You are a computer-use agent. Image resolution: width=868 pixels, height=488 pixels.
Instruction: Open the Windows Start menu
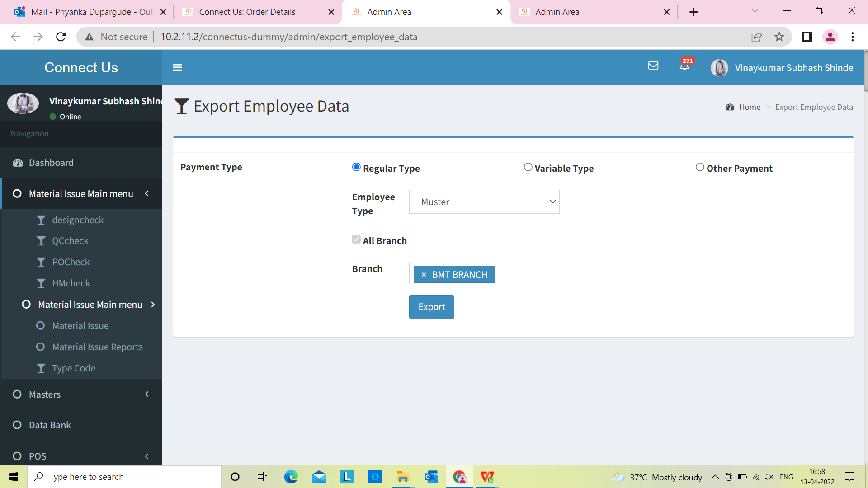[14, 477]
